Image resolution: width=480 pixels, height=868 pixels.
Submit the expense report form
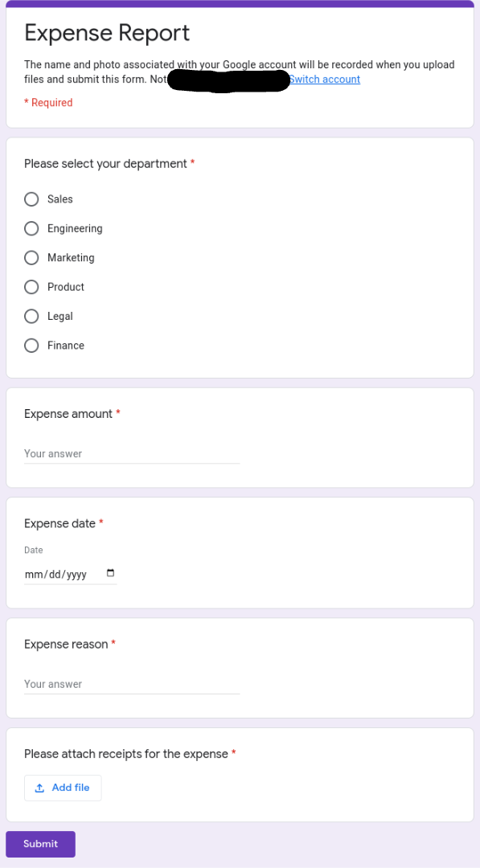40,844
